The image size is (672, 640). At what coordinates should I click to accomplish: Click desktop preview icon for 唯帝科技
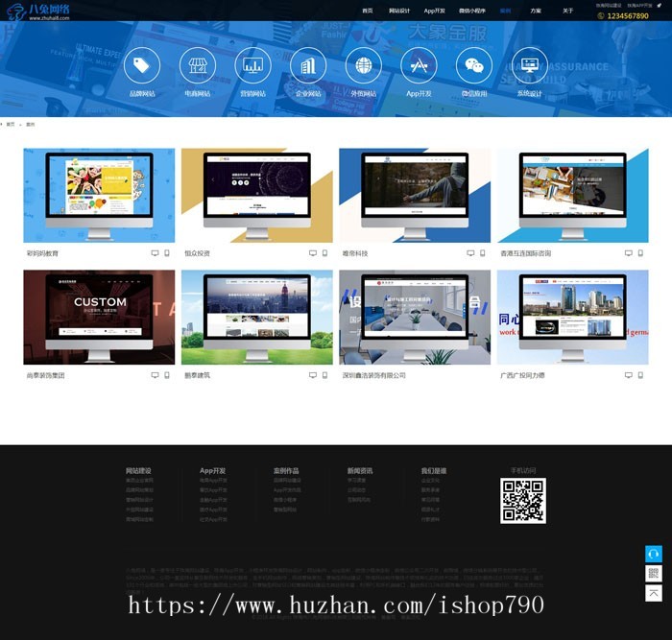(x=470, y=253)
